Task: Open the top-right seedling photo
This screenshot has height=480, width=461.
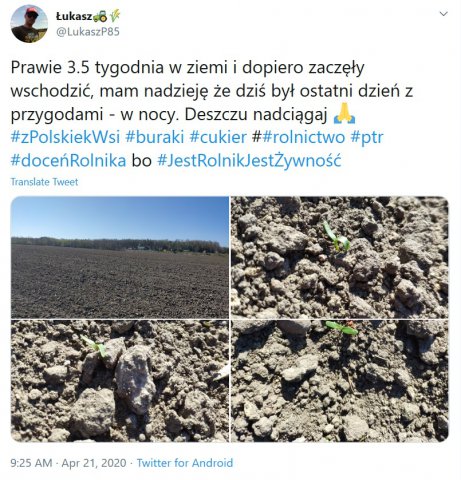Action: 340,257
